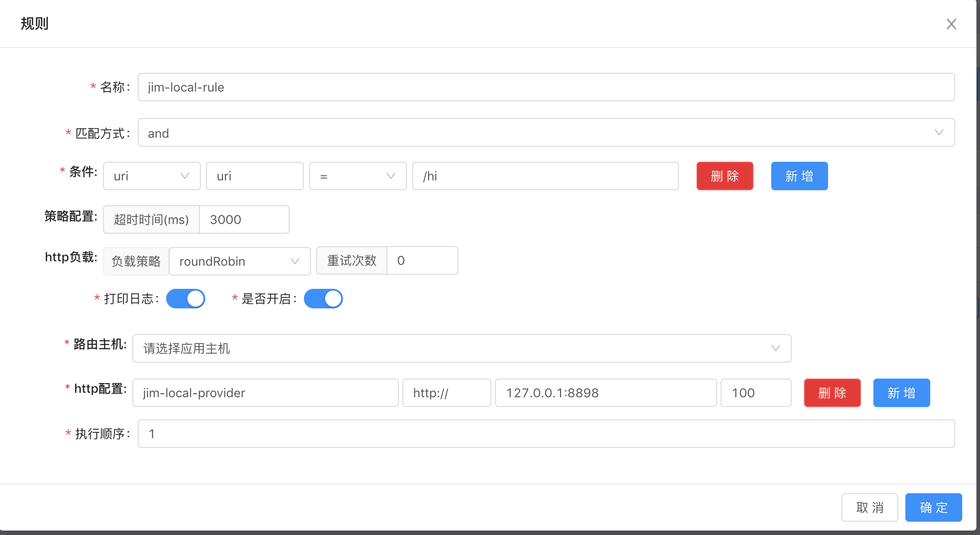Expand the '=' operator dropdown
980x535 pixels.
358,176
